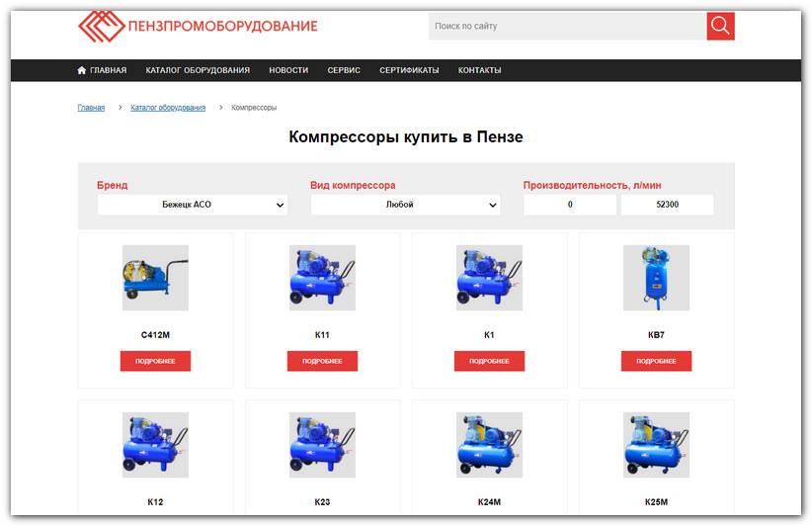Open Каталог оборудования in the navigation bar
The width and height of the screenshot is (812, 526).
click(198, 70)
